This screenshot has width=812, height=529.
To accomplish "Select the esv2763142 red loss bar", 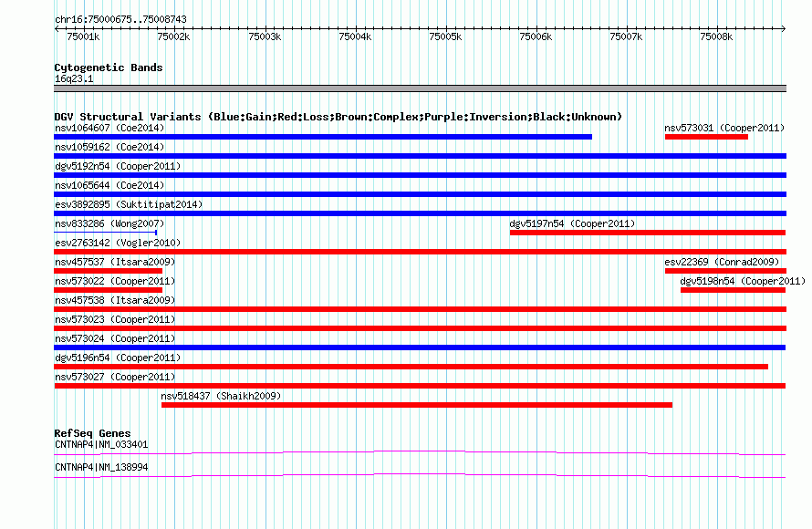I will point(420,252).
